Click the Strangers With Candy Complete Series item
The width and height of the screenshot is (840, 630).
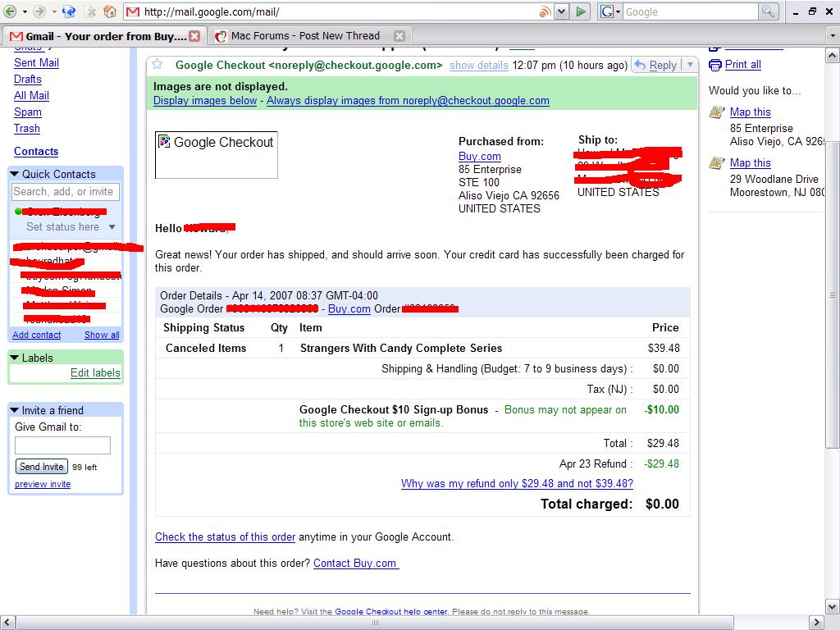pyautogui.click(x=401, y=348)
